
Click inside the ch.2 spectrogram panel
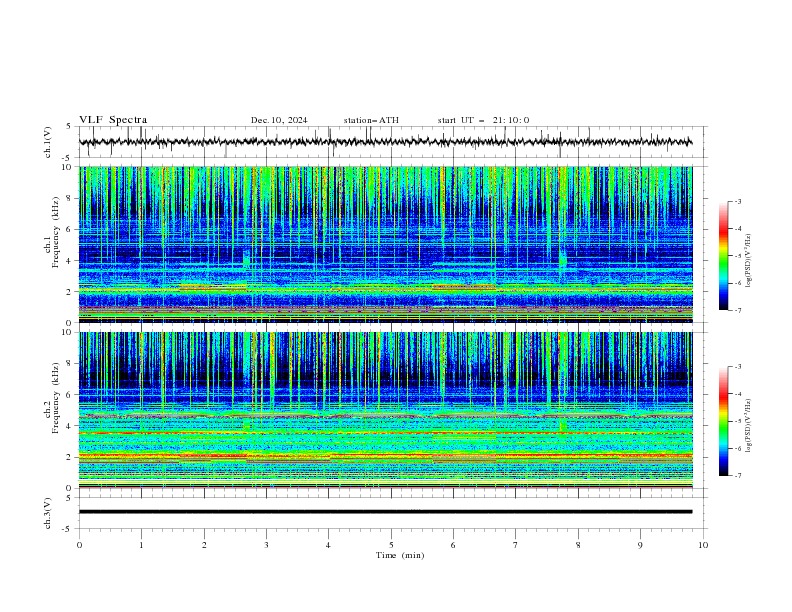385,410
